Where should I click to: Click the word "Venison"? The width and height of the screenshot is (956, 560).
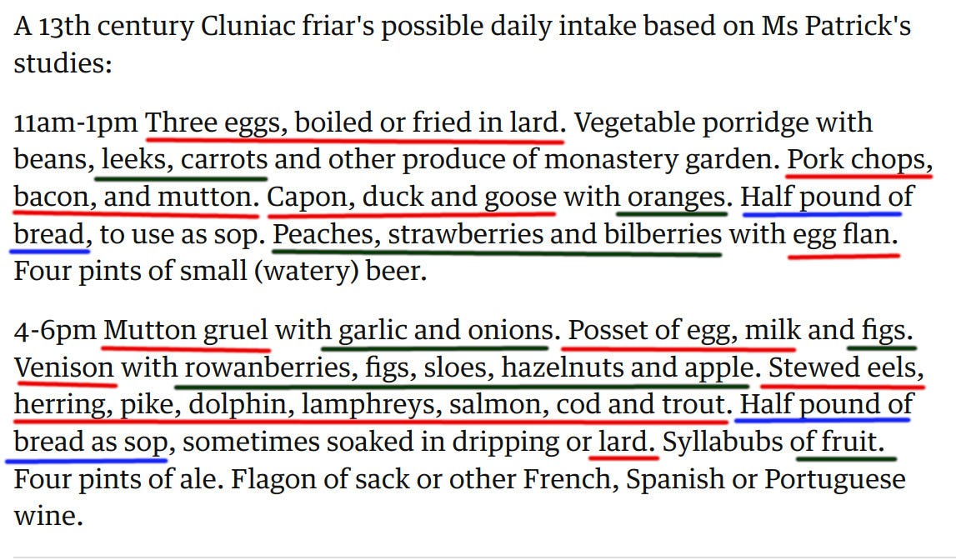pyautogui.click(x=64, y=367)
